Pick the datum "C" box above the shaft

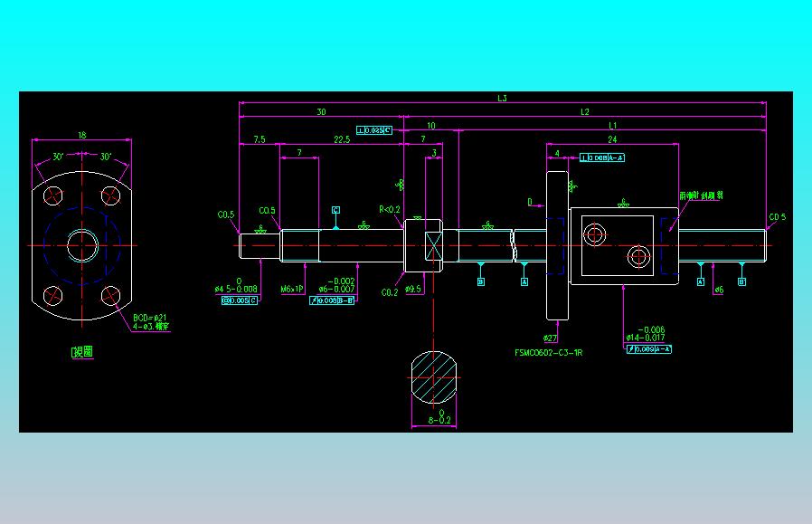pos(335,210)
